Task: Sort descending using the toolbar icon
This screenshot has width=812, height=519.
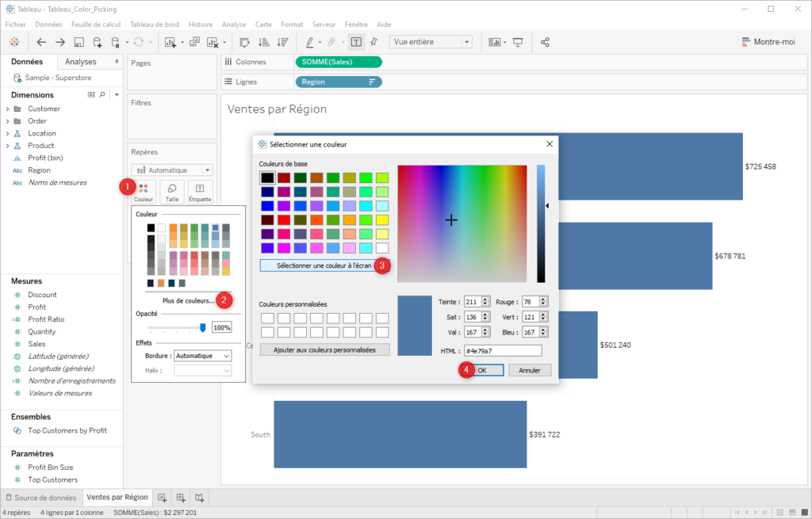Action: (282, 43)
